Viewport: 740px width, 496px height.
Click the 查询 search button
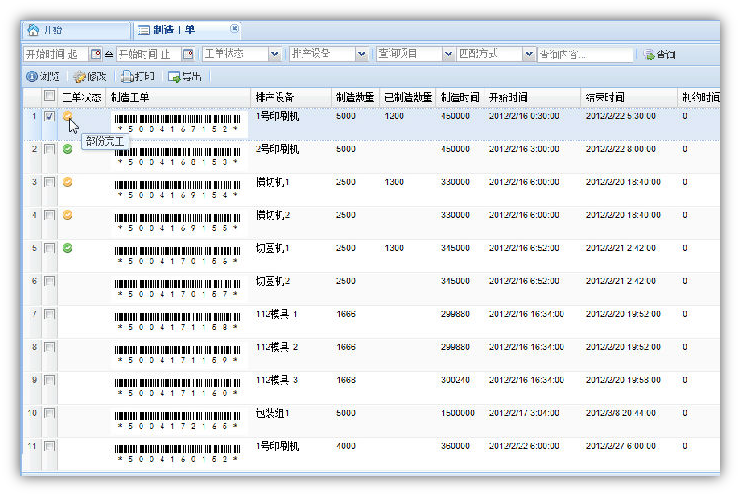[x=659, y=55]
